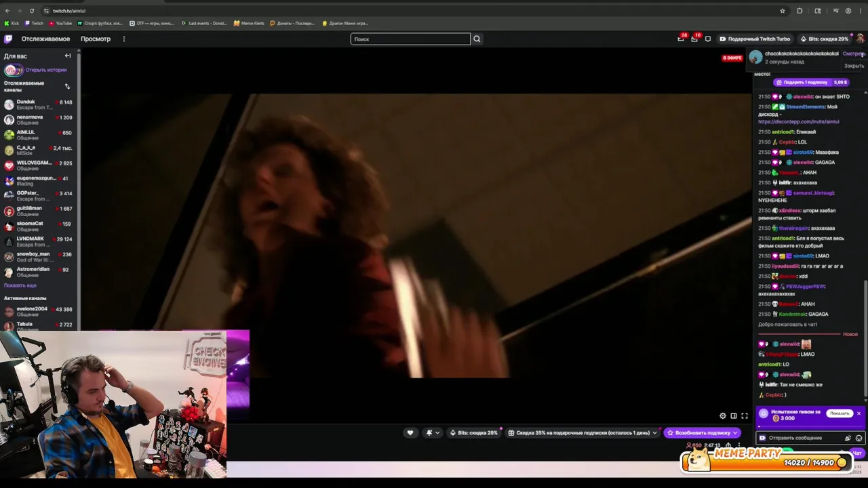Open the browser back arrow
Image resolution: width=868 pixels, height=488 pixels.
tap(7, 11)
